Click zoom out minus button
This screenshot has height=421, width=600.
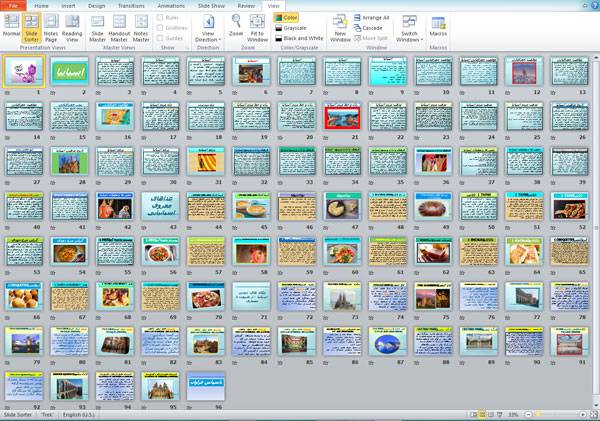click(528, 414)
